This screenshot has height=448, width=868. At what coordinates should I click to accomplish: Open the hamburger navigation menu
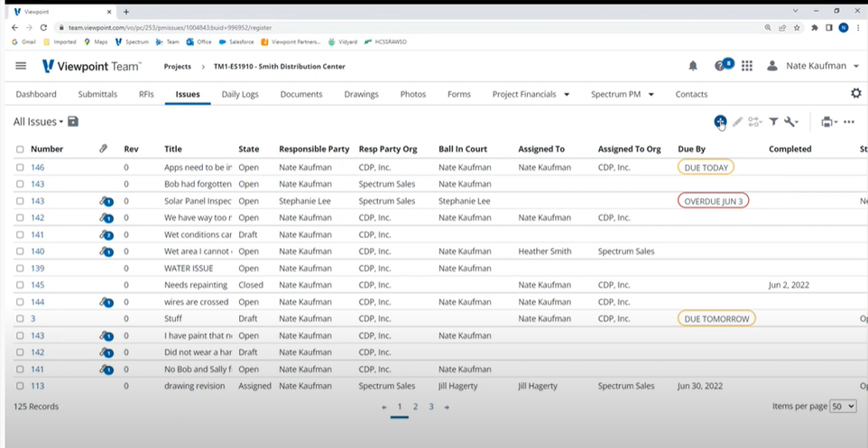[x=21, y=66]
